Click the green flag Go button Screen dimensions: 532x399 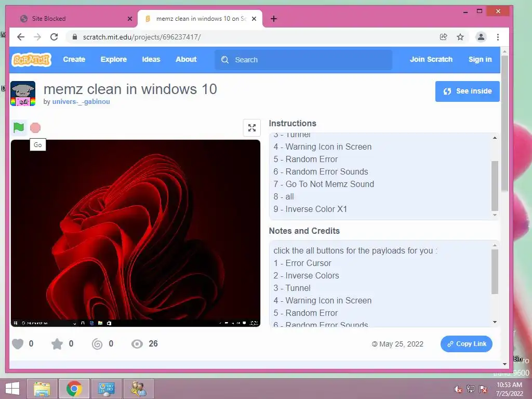[x=19, y=128]
